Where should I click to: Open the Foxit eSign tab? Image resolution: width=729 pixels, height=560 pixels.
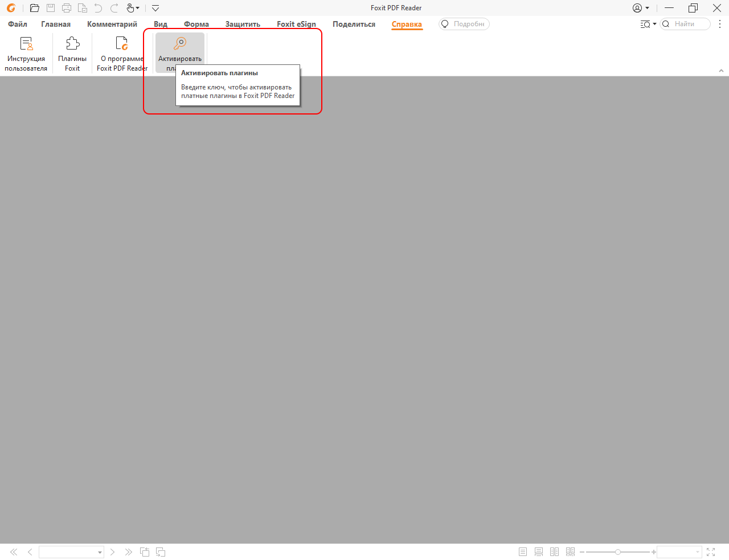[x=296, y=24]
